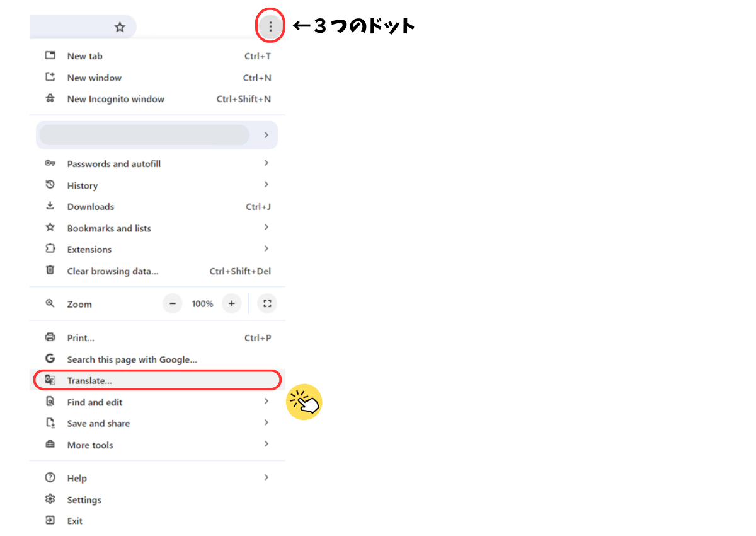Select Downloads menu entry

coord(91,207)
